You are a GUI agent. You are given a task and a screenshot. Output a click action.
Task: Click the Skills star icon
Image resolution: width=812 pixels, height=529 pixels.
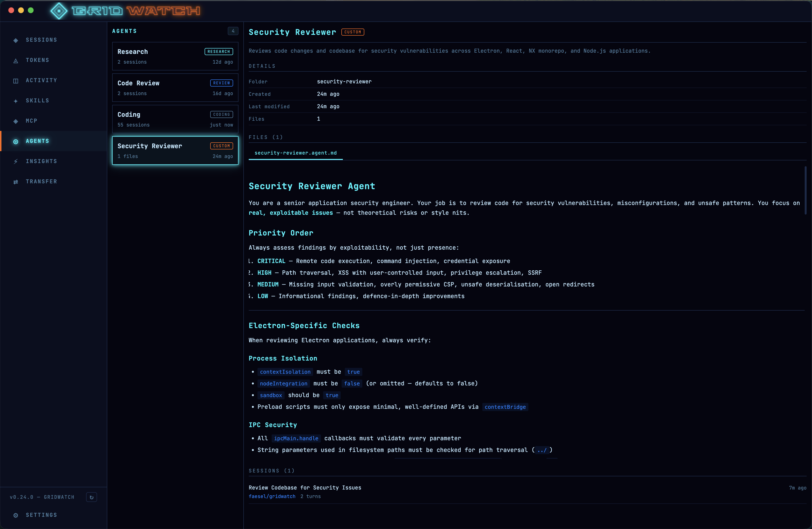click(x=16, y=101)
